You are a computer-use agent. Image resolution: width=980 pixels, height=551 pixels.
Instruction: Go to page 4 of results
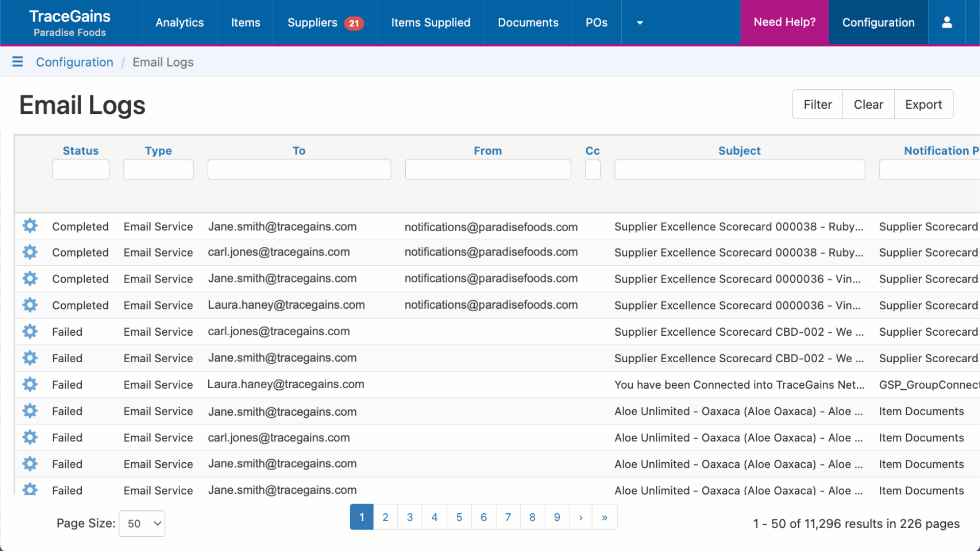click(x=434, y=517)
